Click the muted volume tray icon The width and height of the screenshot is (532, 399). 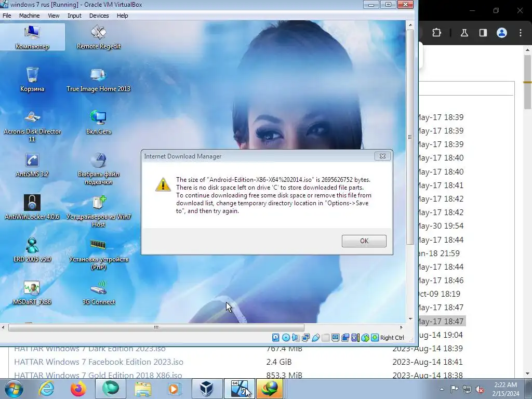point(480,389)
